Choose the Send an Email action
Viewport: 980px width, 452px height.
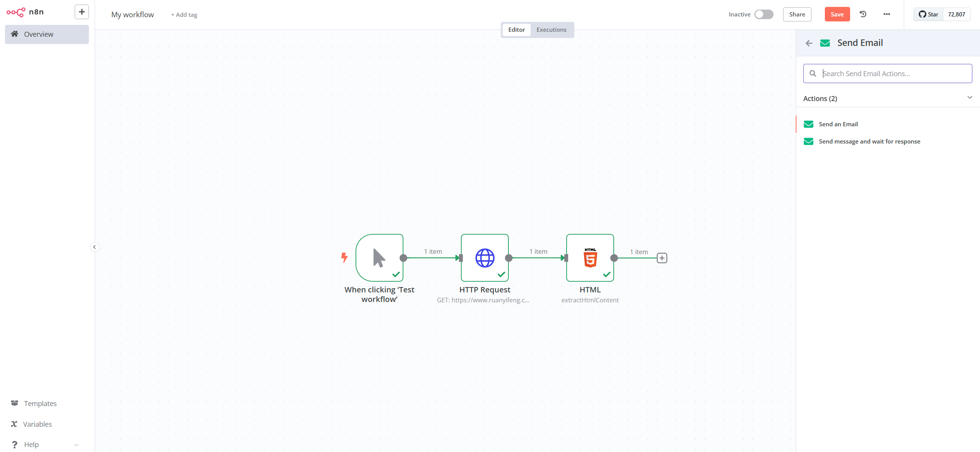tap(838, 124)
